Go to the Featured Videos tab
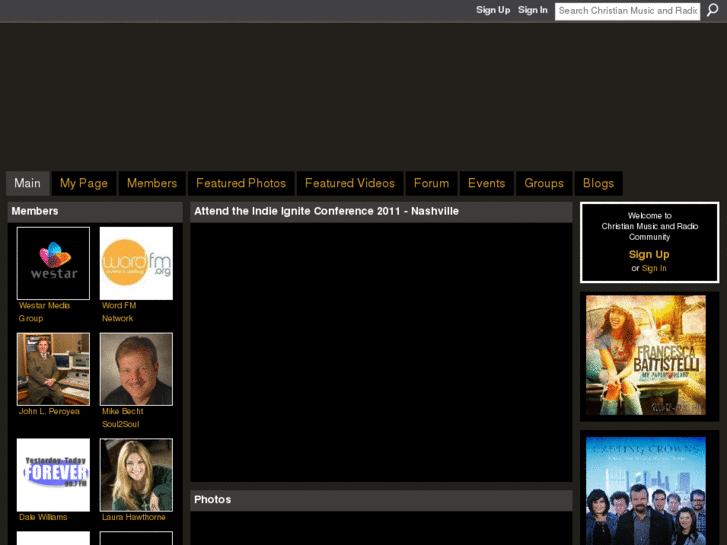The height and width of the screenshot is (545, 727). coord(350,183)
